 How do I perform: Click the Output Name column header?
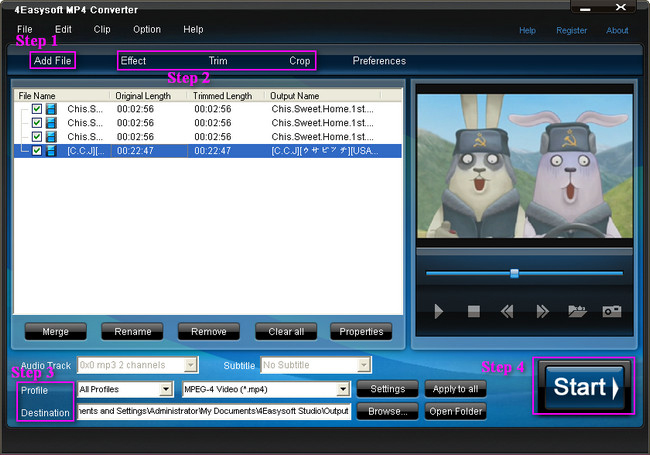pyautogui.click(x=323, y=96)
